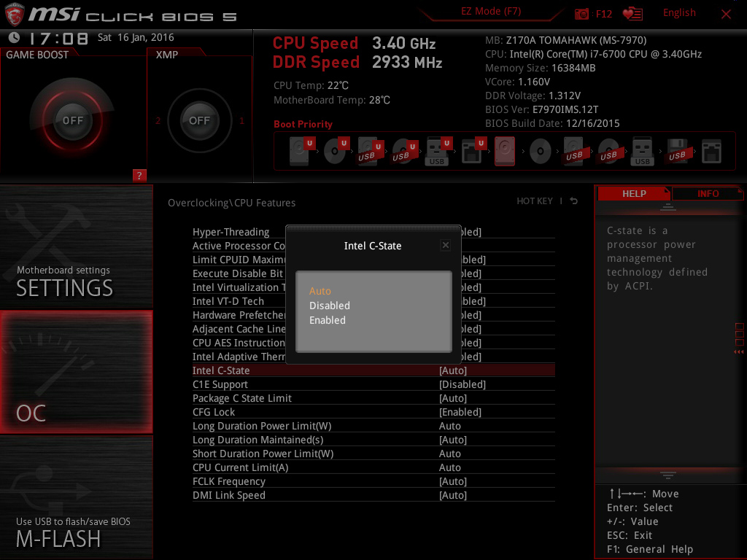Click the back arrow next to HOT KEY
Viewport: 747px width, 560px height.
point(574,201)
